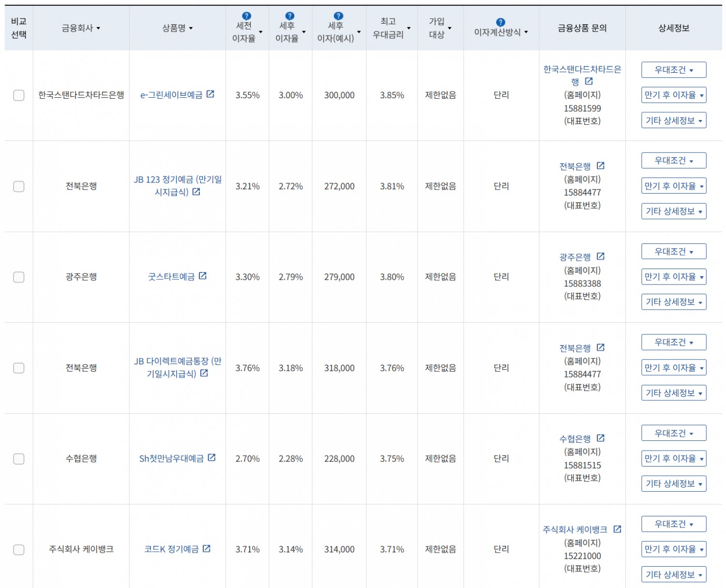Sort by 세후 이자율 column header
Viewport: 726px width, 588px height.
point(290,32)
